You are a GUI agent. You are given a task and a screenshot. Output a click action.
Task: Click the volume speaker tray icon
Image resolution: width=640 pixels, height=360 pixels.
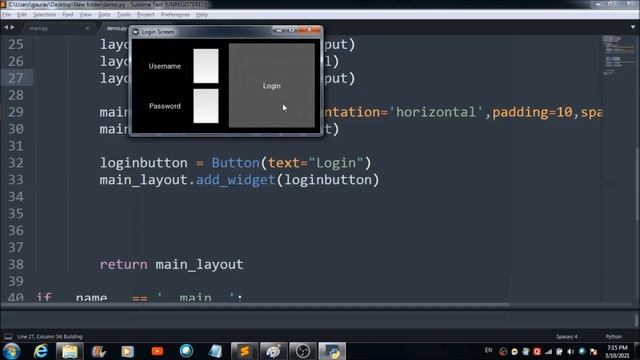571,351
